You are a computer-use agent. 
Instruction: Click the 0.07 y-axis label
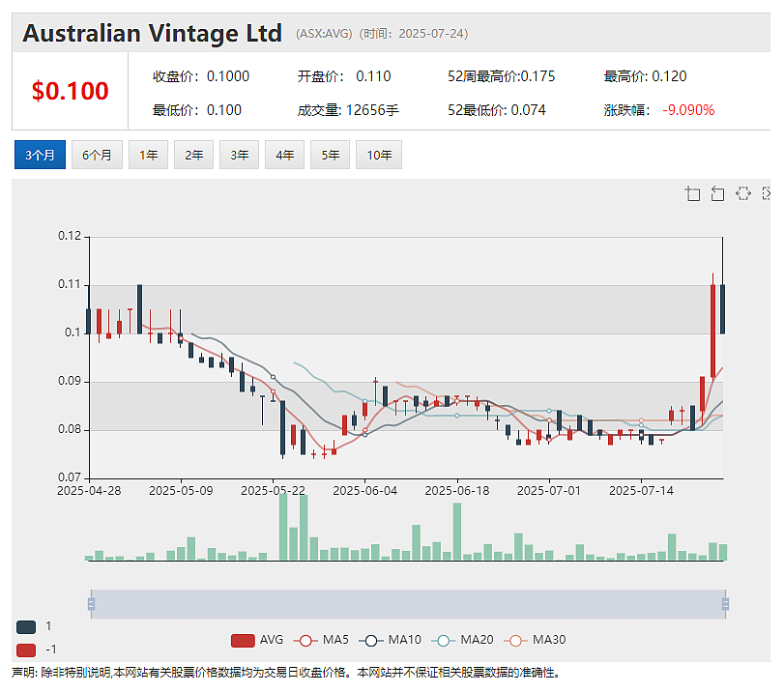(x=69, y=477)
